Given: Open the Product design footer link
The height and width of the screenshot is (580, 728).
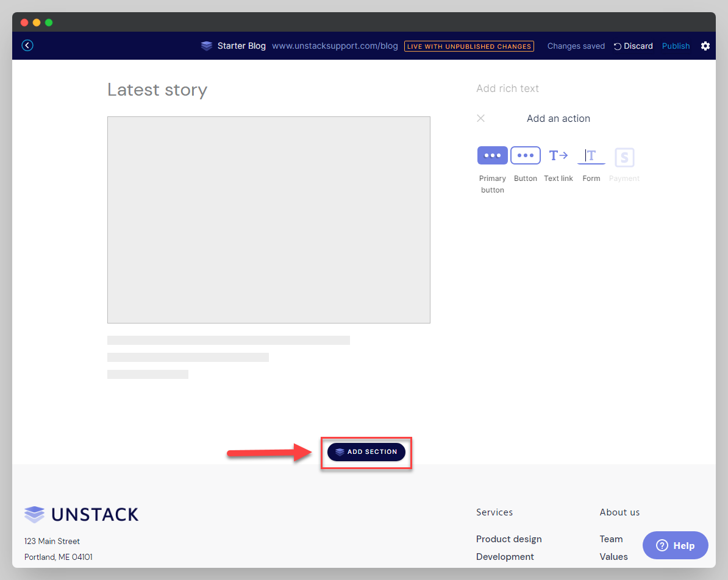Looking at the screenshot, I should coord(509,539).
